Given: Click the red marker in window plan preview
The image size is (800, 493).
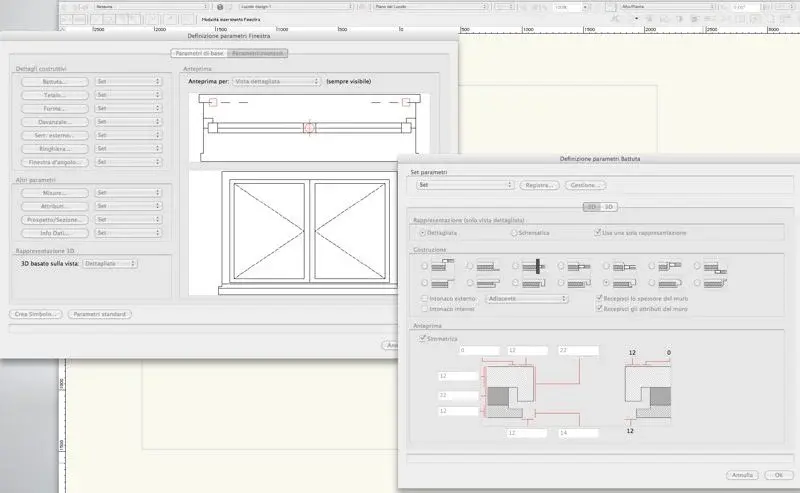Looking at the screenshot, I should click(x=309, y=128).
